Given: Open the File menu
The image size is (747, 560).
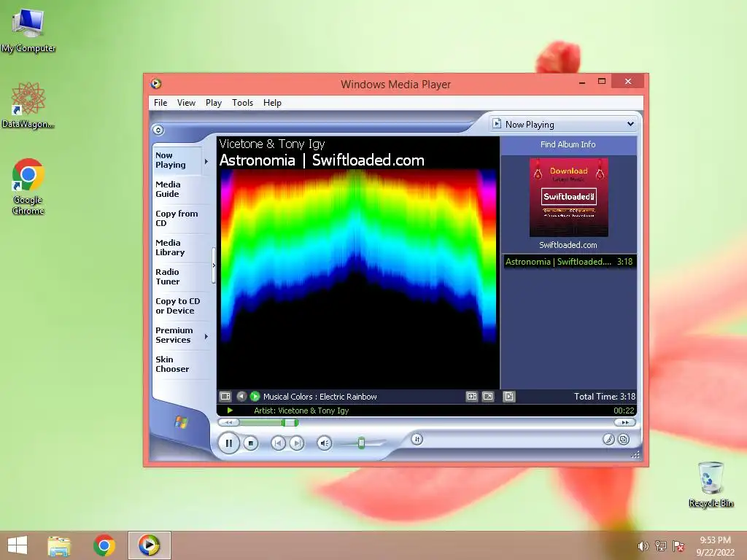Looking at the screenshot, I should point(160,103).
